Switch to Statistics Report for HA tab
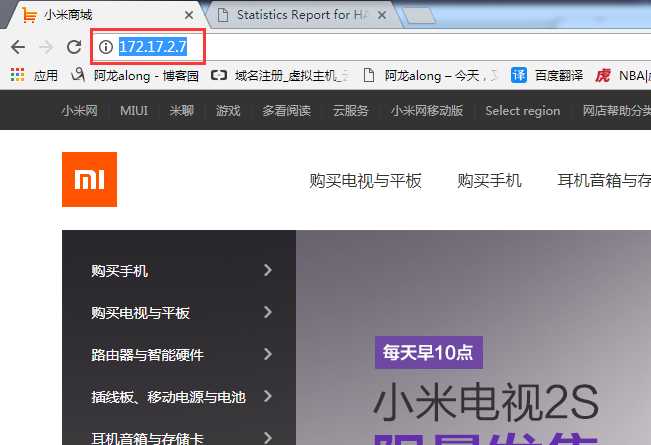651x445 pixels. [301, 15]
